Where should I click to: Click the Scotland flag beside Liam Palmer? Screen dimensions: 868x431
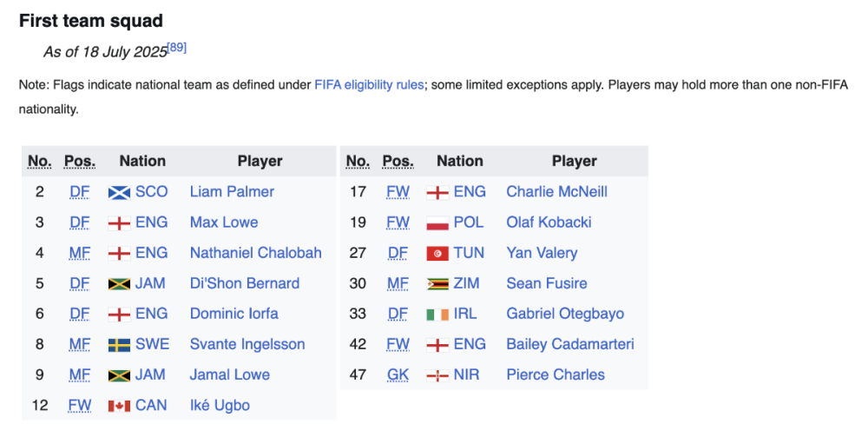119,192
